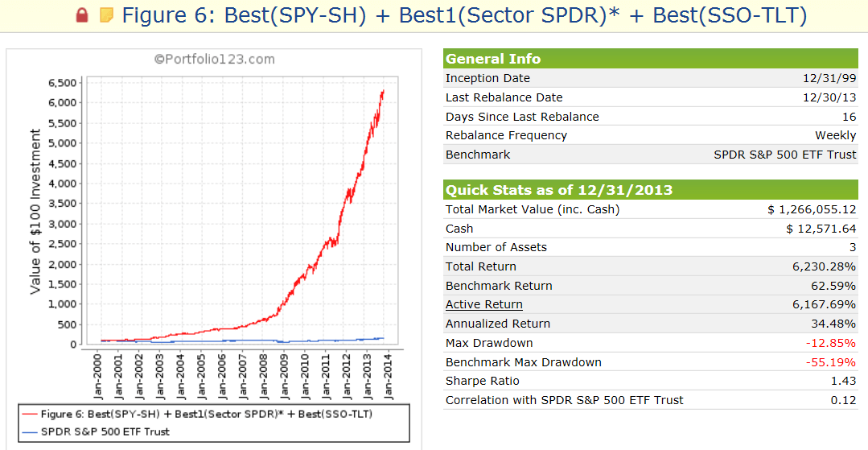This screenshot has width=868, height=450.
Task: Click the Benchmark value SPDR S&P 500 ETF Trust
Action: coord(785,155)
